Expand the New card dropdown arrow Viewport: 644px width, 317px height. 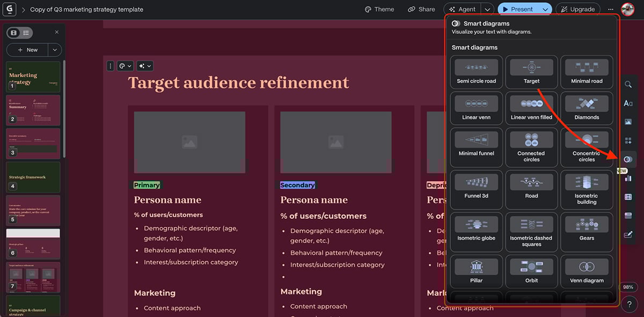click(54, 50)
